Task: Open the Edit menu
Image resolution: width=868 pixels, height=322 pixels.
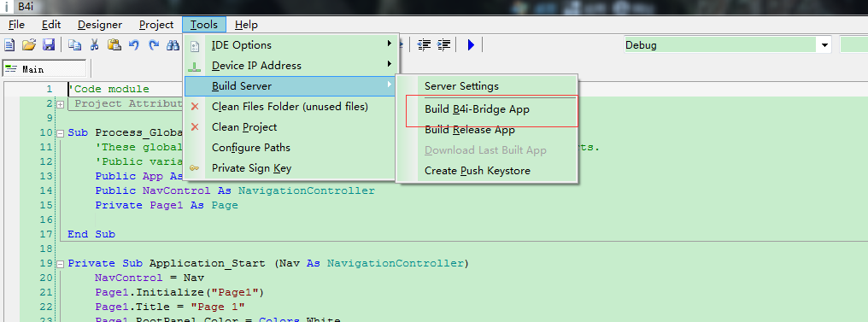Action: coord(51,25)
